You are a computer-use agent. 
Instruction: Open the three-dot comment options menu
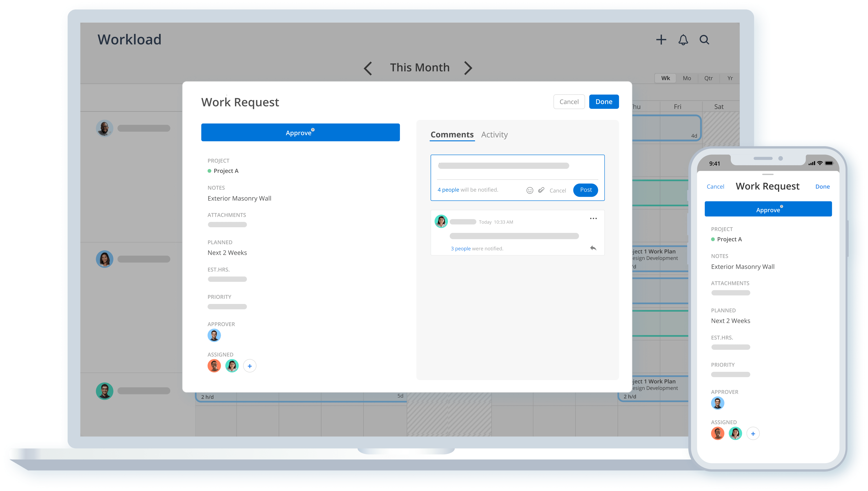click(593, 218)
